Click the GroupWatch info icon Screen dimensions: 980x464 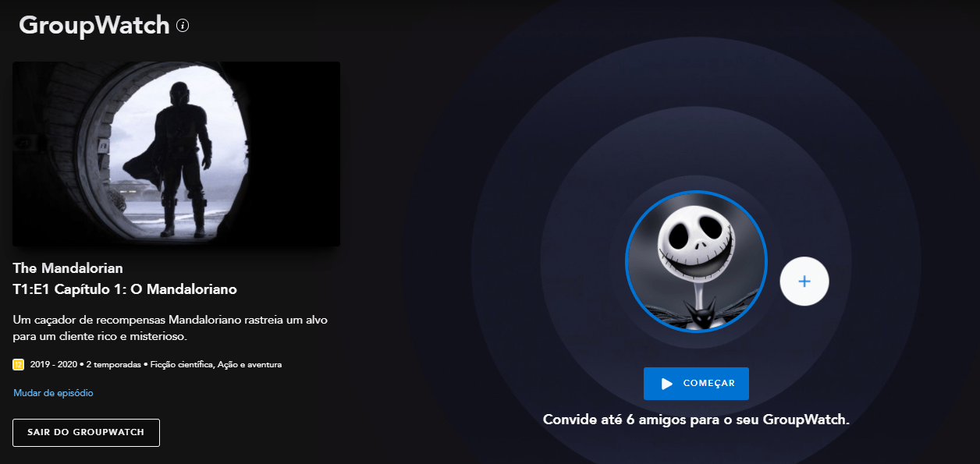183,26
